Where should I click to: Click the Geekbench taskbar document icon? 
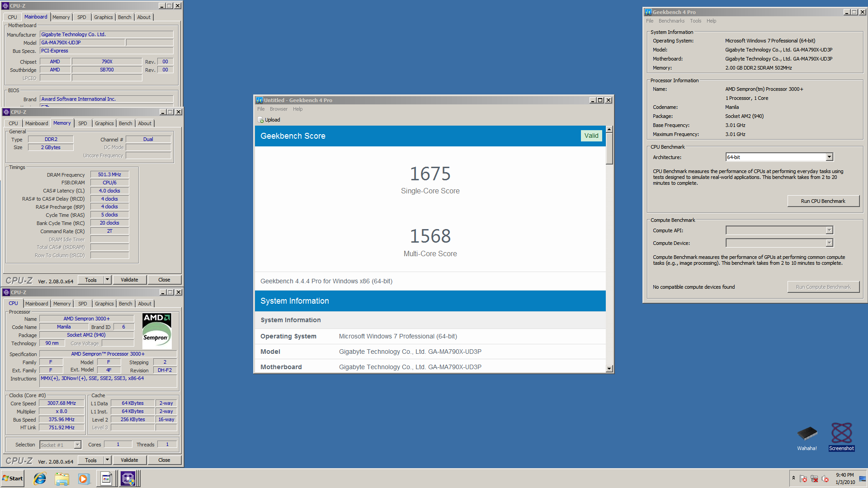pyautogui.click(x=106, y=479)
